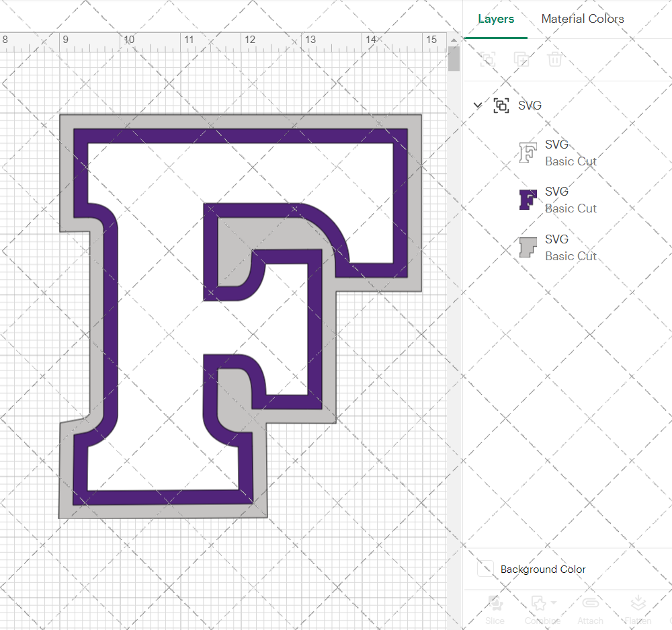Select the white outline F layer thumbnail
Image resolution: width=672 pixels, height=630 pixels.
tap(528, 153)
